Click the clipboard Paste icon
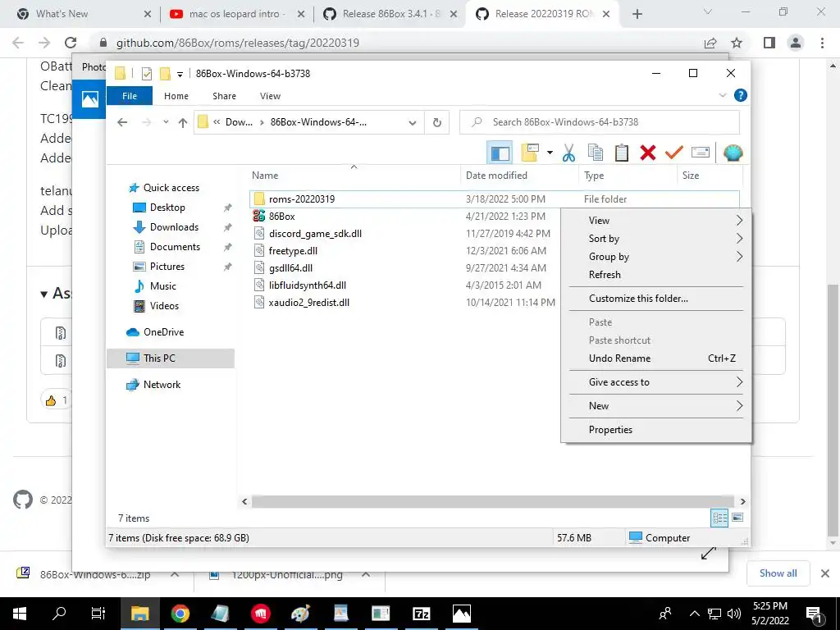Viewport: 840px width, 630px height. [622, 153]
